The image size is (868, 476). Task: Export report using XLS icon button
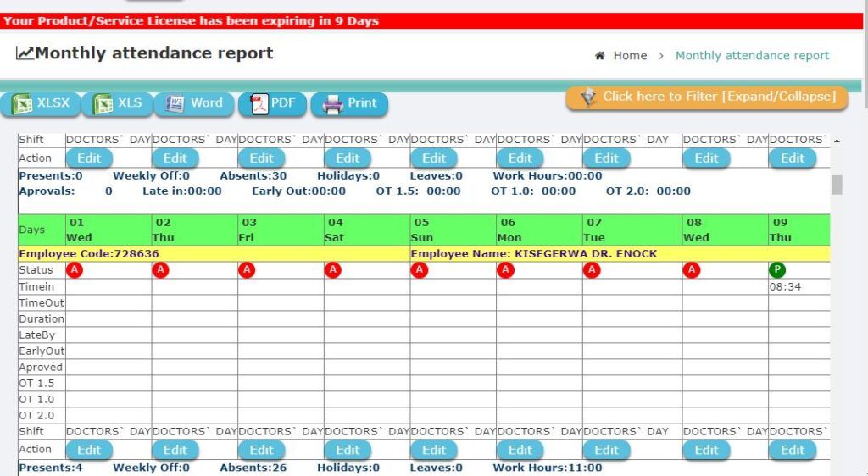pyautogui.click(x=117, y=104)
